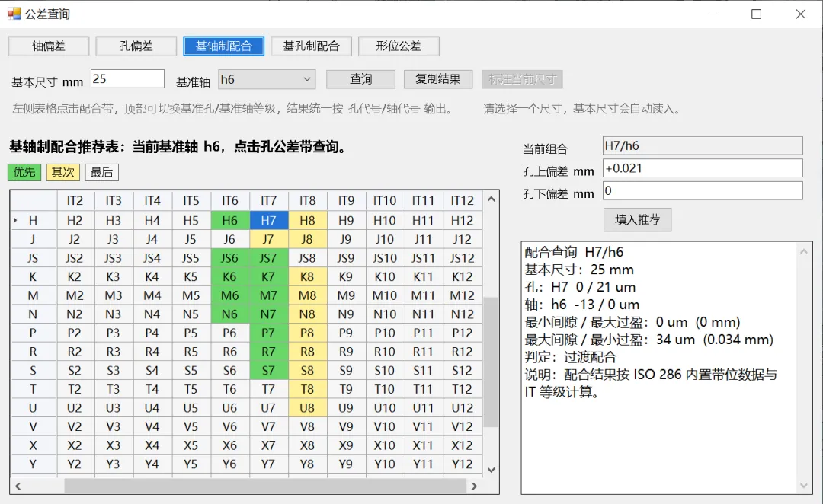Select the H6 cell in the table

click(230, 220)
